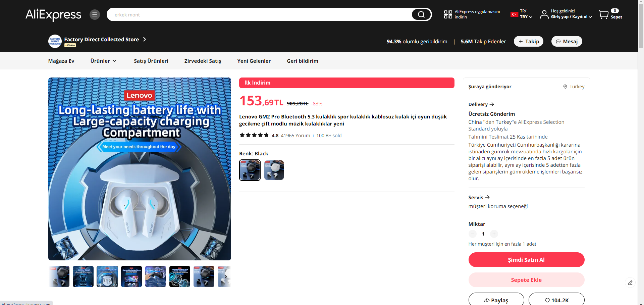Select the White color variant swatch
Viewport: 644px width, 305px height.
(x=274, y=170)
